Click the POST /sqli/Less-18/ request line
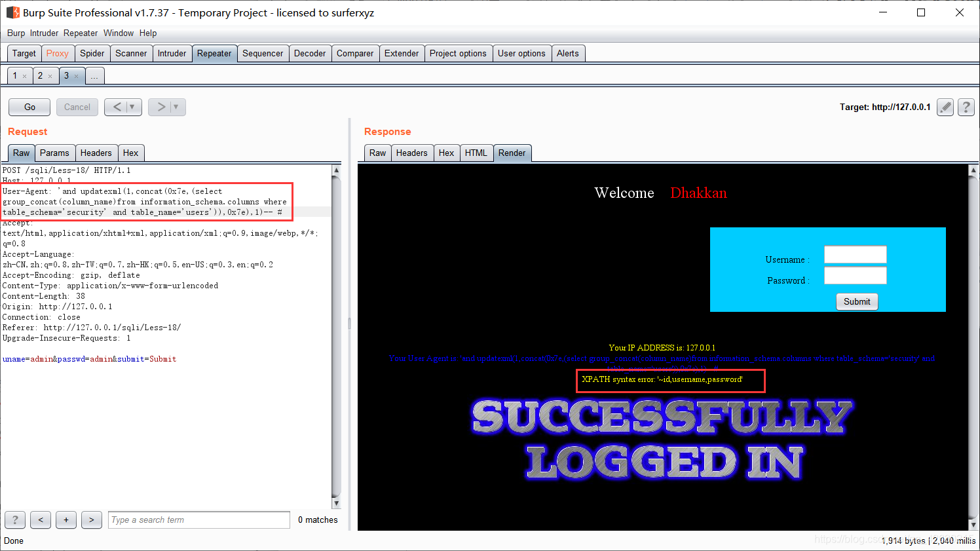980x551 pixels. [67, 170]
